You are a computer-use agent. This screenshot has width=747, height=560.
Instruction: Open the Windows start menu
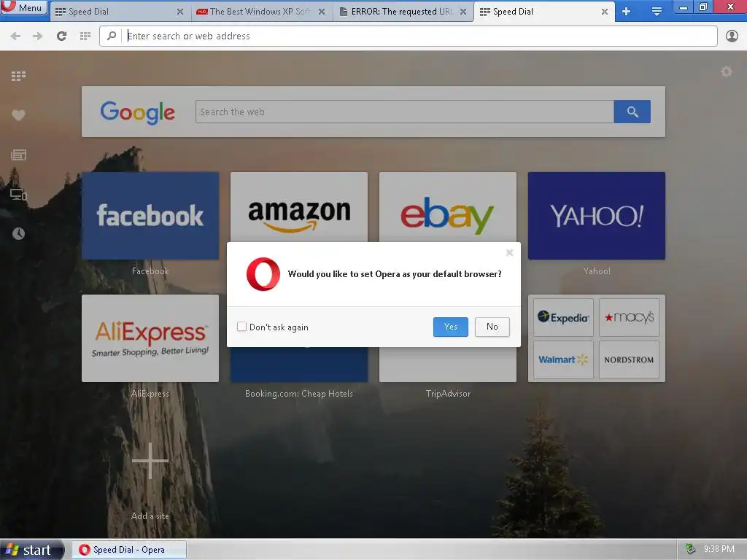point(32,550)
